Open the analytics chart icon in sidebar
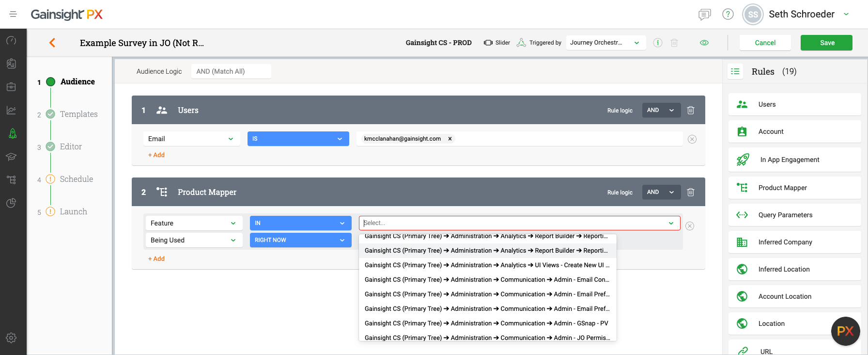Viewport: 868px width, 355px height. click(11, 110)
